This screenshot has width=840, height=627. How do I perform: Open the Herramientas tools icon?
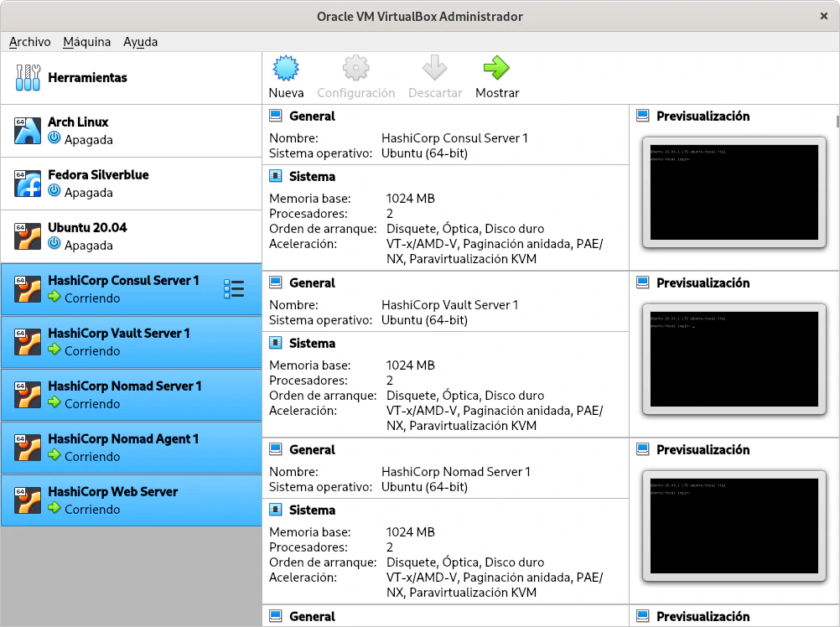click(28, 78)
